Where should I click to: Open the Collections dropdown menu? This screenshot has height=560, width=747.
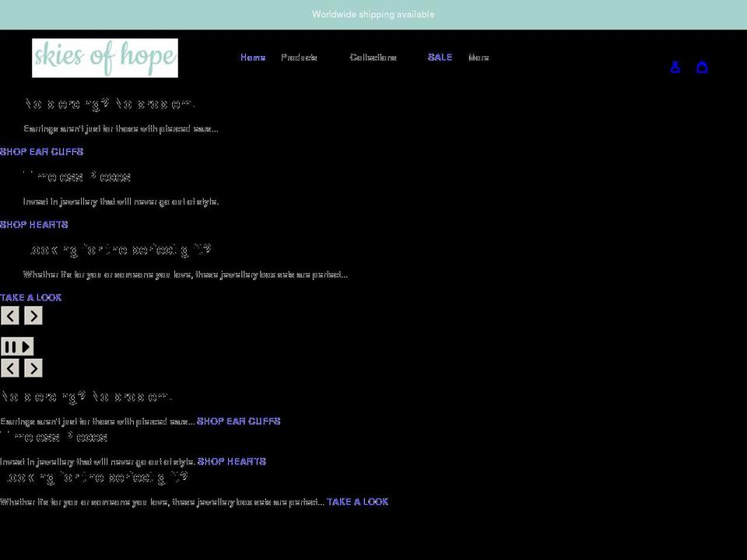pos(373,57)
